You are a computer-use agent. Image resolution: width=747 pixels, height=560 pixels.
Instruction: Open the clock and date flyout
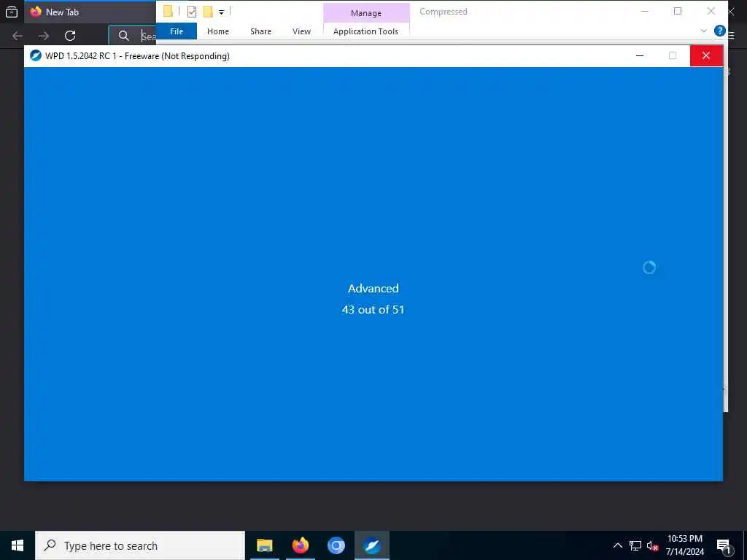coord(684,545)
